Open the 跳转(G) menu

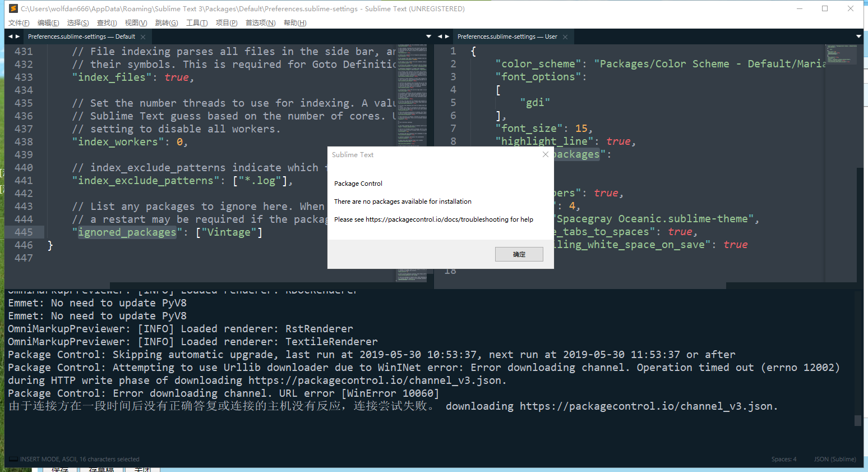(167, 23)
